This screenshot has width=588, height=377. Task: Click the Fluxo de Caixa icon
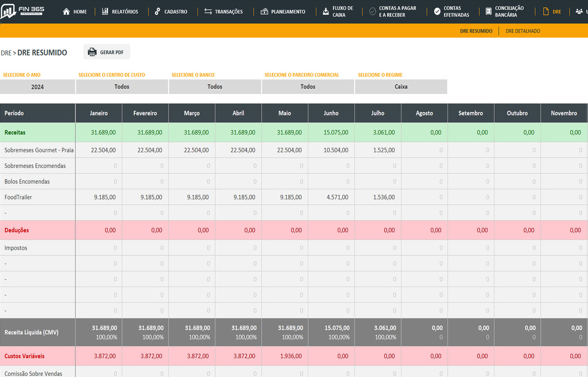(x=326, y=11)
